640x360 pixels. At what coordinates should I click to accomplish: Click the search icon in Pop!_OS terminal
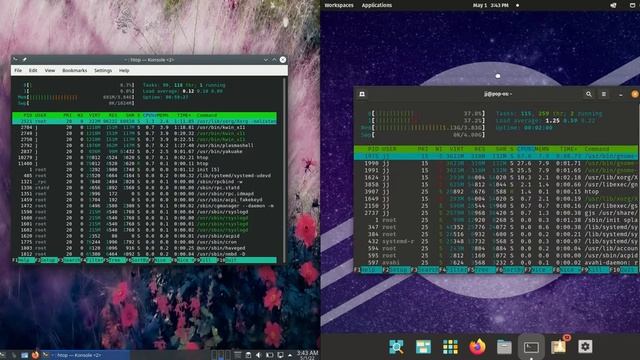589,94
